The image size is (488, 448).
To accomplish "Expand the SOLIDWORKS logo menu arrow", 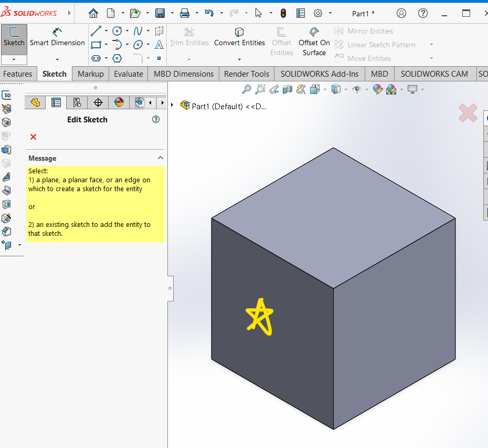I will [69, 13].
